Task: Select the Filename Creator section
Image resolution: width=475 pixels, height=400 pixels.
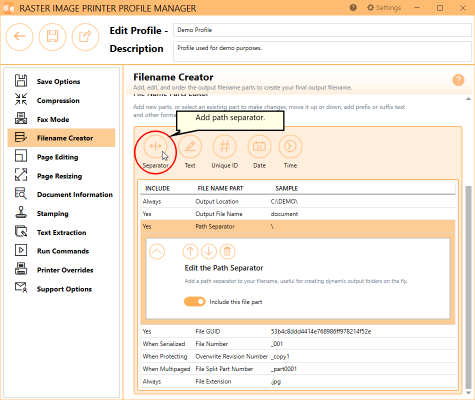Action: pos(61,138)
